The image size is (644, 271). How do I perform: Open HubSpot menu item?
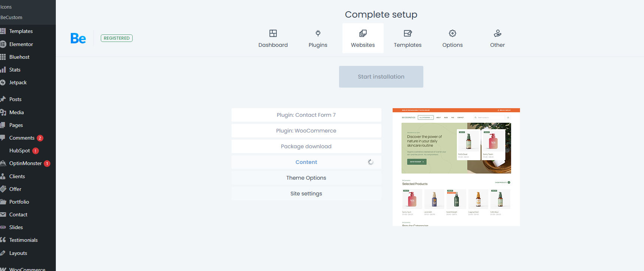point(19,150)
